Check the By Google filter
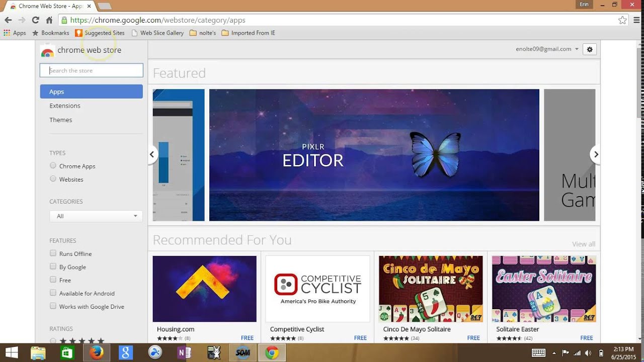The width and height of the screenshot is (644, 362). (53, 266)
